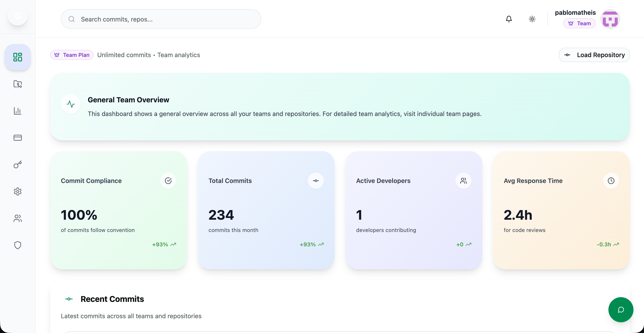Open the API key sidebar icon
The height and width of the screenshot is (333, 644).
point(17,164)
